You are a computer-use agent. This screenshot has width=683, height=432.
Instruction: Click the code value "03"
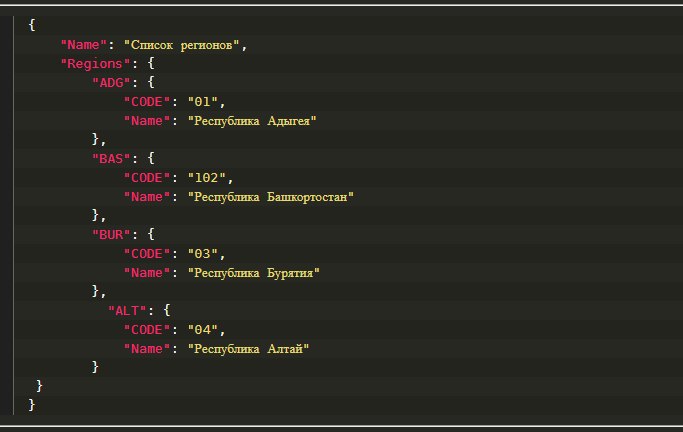pyautogui.click(x=203, y=254)
